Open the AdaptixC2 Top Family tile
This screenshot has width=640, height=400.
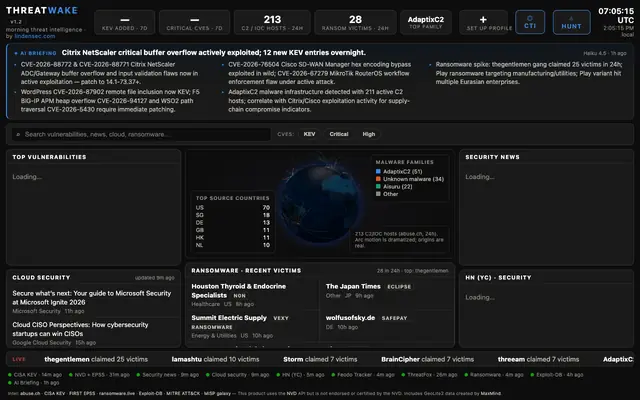(x=426, y=22)
